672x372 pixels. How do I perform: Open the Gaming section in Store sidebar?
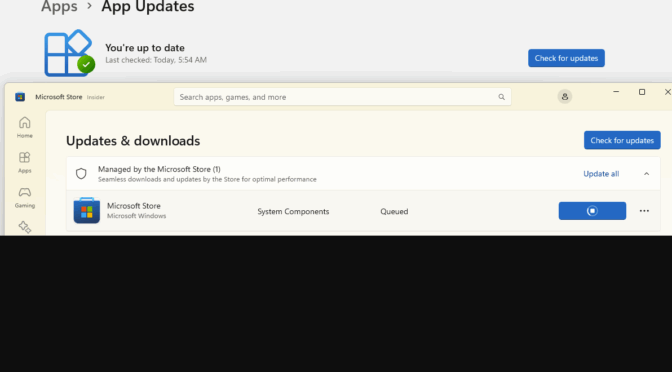[24, 198]
